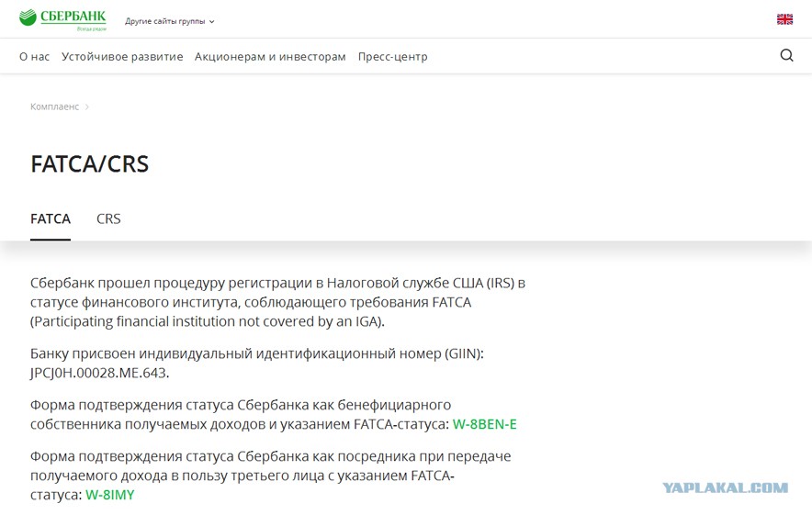Click the Sberbank logo
Screen dimensions: 812x515
(62, 19)
